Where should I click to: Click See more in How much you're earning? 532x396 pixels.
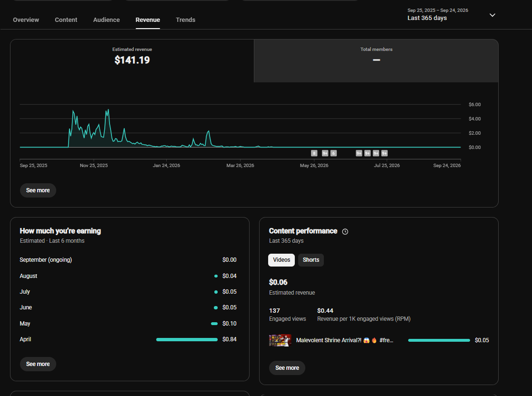(38, 364)
